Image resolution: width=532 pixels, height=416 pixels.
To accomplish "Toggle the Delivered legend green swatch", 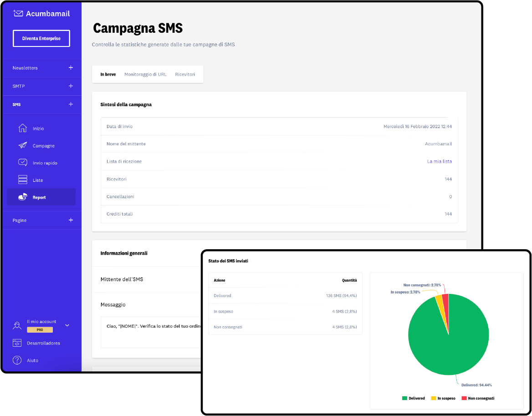I will 404,398.
